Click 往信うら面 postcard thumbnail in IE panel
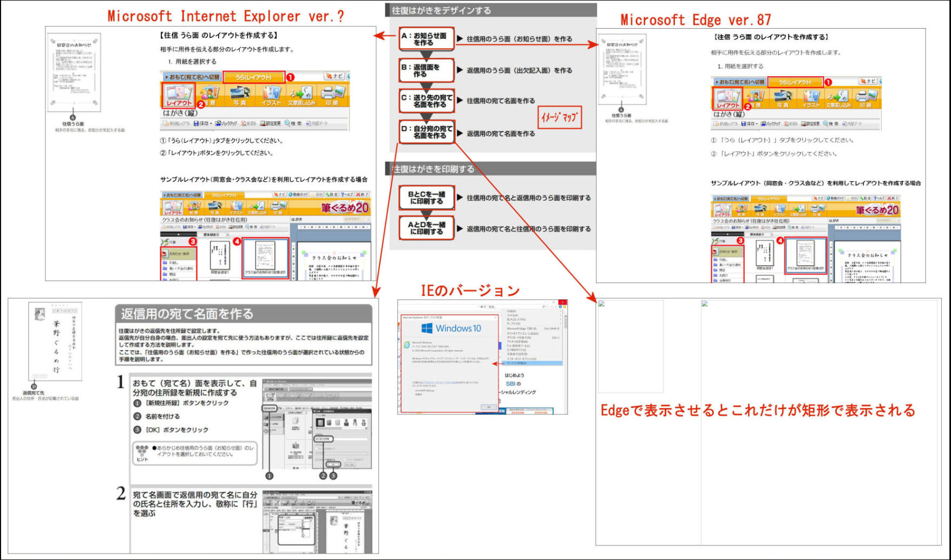 tap(74, 71)
